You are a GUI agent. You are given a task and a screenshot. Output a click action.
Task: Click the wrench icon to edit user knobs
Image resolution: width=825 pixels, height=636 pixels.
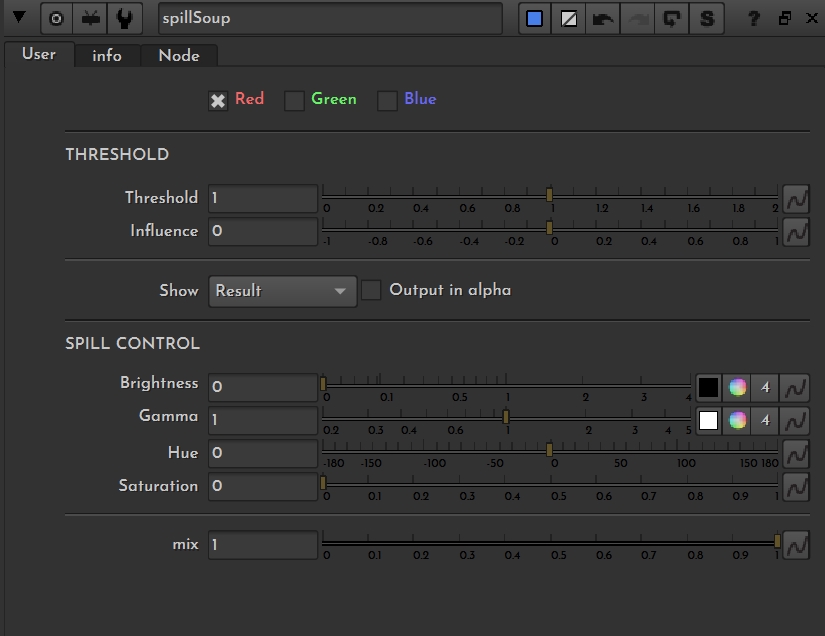point(124,18)
